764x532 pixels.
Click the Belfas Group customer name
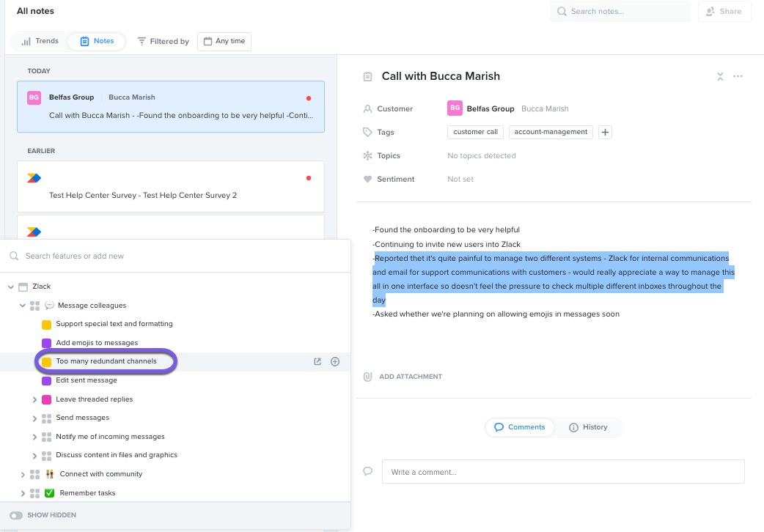pos(491,108)
